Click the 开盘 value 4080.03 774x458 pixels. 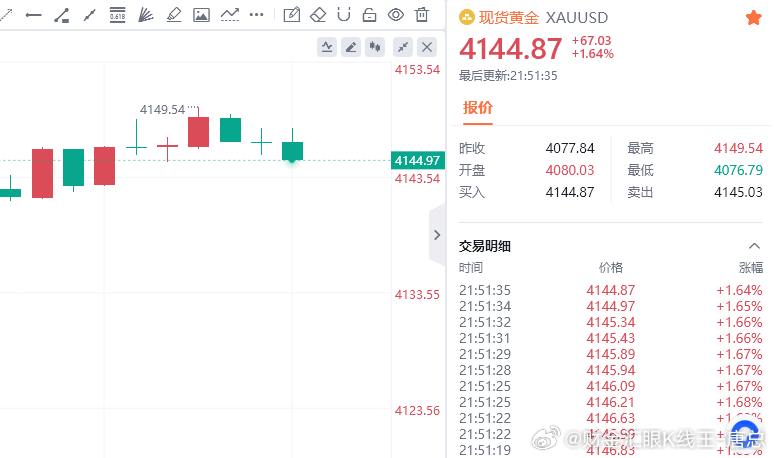pyautogui.click(x=570, y=170)
